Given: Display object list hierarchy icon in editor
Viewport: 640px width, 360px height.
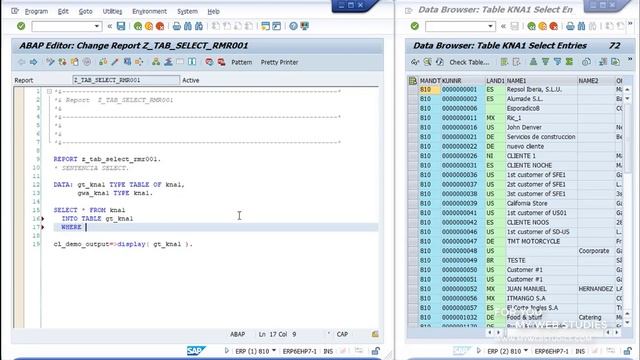Looking at the screenshot, I should (156, 62).
